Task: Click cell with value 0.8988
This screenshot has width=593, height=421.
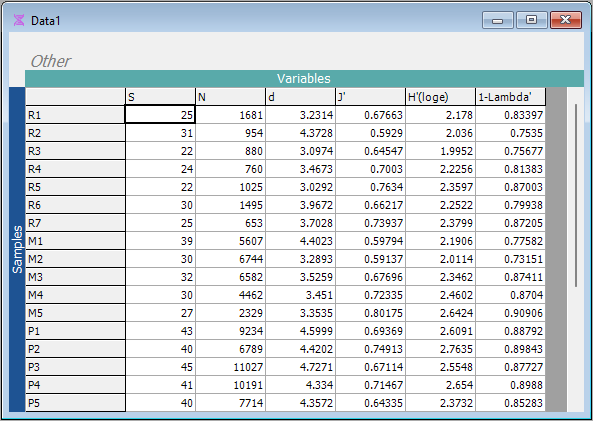Action: click(x=510, y=385)
